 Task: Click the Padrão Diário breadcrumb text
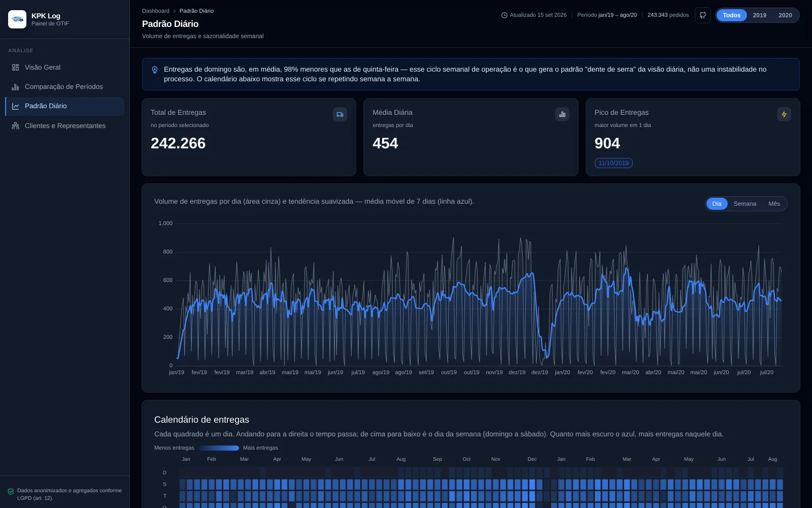coord(196,11)
